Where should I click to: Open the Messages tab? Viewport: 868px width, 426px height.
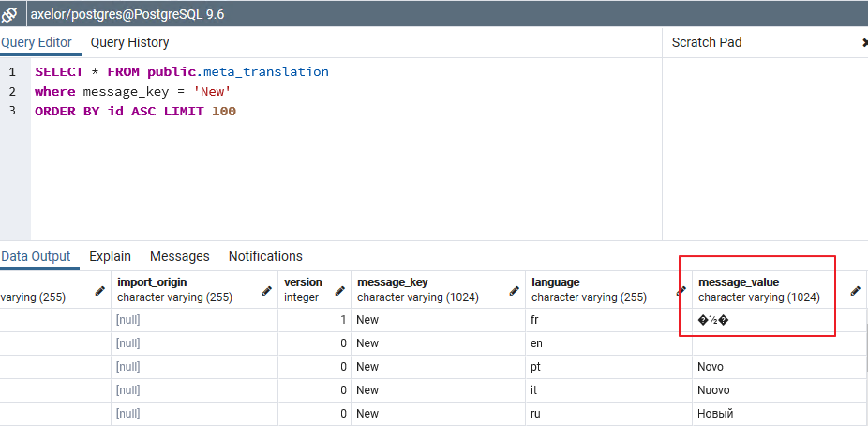click(x=179, y=256)
